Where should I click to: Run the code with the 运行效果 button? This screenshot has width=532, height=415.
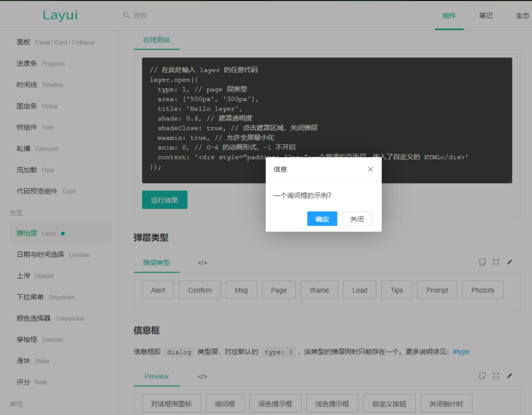pos(165,200)
